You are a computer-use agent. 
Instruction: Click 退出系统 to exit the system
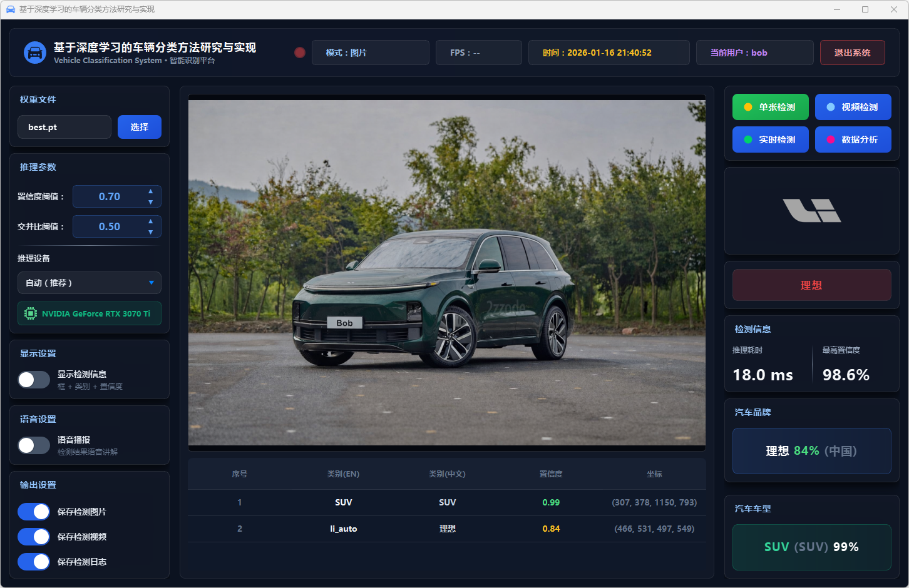(x=852, y=53)
